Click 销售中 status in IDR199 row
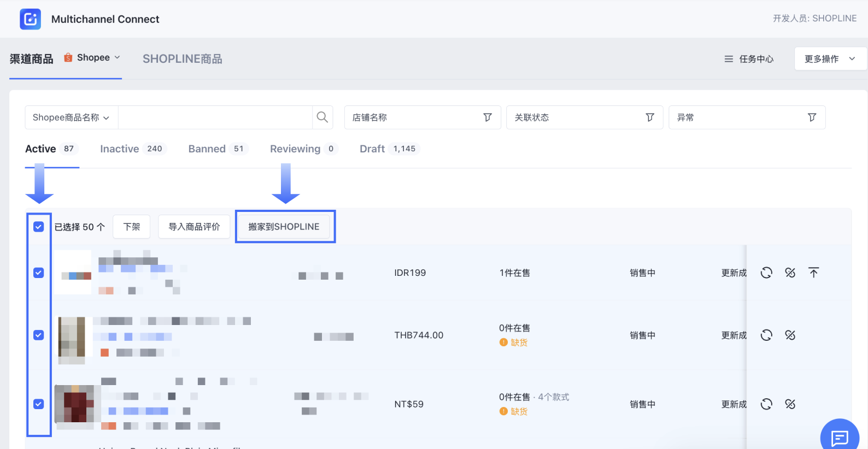Screen dimensions: 868x449 click(642, 273)
